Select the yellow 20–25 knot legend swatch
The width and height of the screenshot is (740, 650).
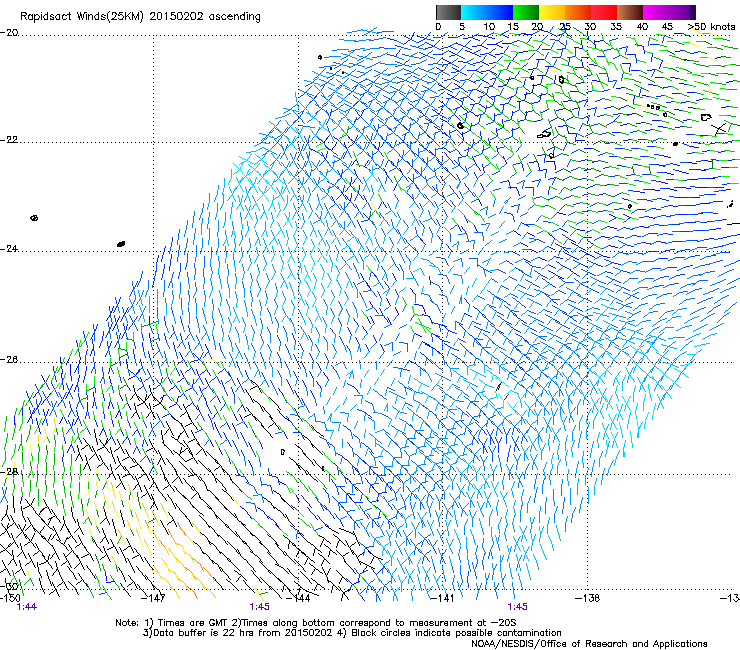tap(552, 12)
